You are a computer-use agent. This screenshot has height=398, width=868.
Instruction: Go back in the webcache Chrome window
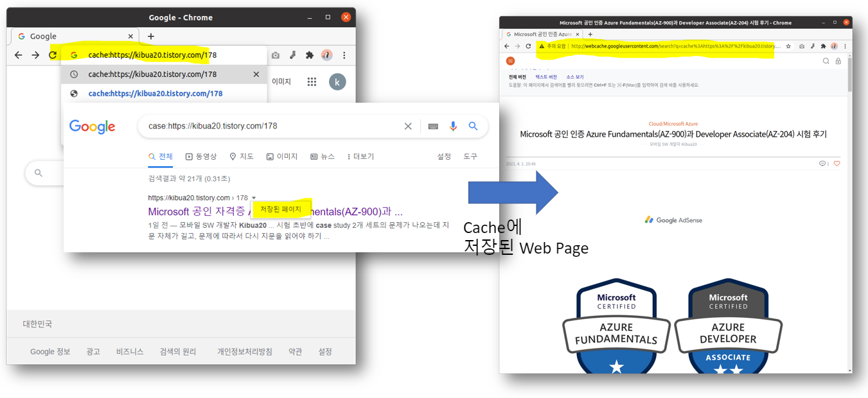pos(506,46)
